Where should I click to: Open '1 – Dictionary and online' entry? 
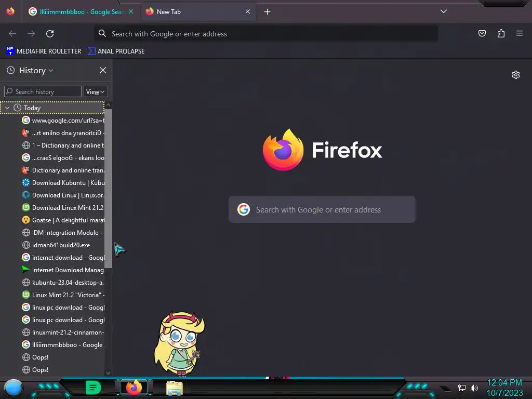[x=63, y=145]
